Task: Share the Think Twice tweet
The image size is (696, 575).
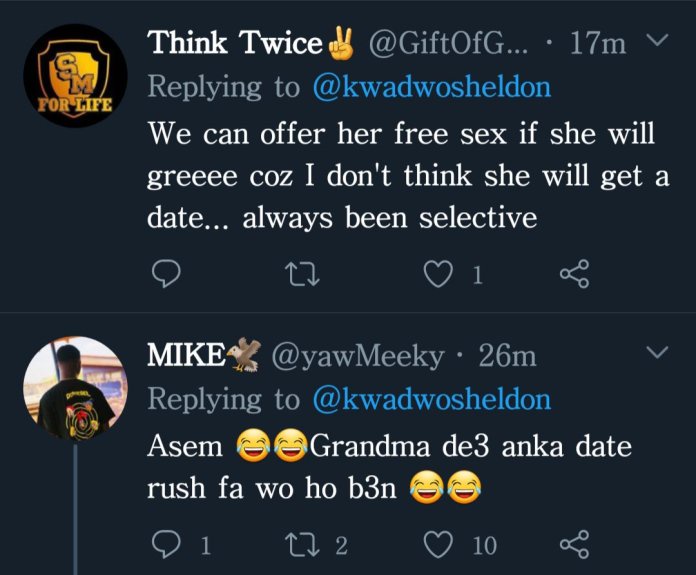Action: (572, 274)
